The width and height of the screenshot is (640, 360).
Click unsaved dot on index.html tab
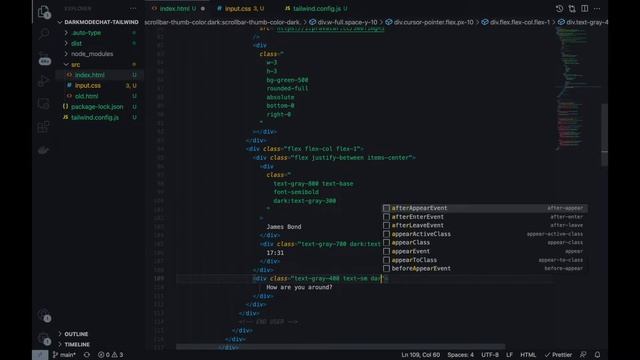203,9
